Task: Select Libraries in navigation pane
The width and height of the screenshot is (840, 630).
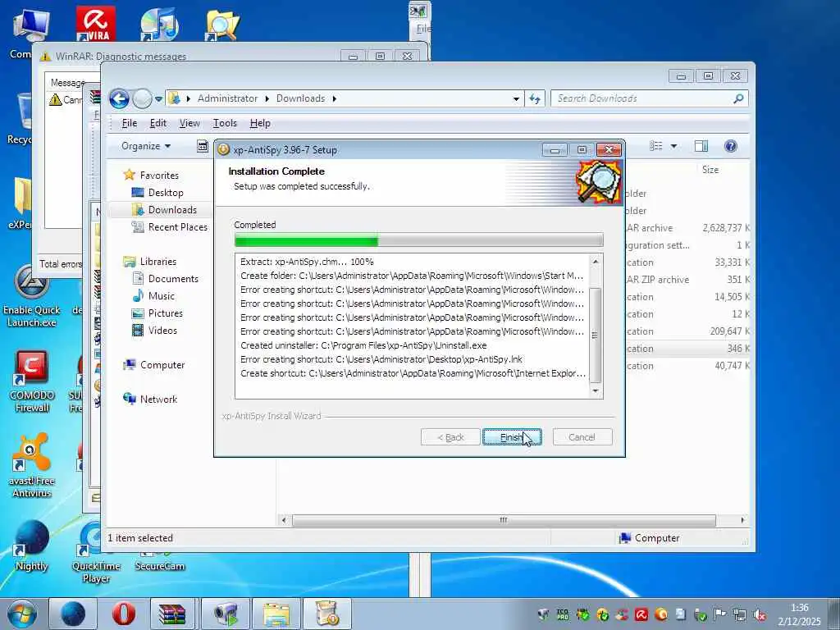Action: click(x=158, y=262)
